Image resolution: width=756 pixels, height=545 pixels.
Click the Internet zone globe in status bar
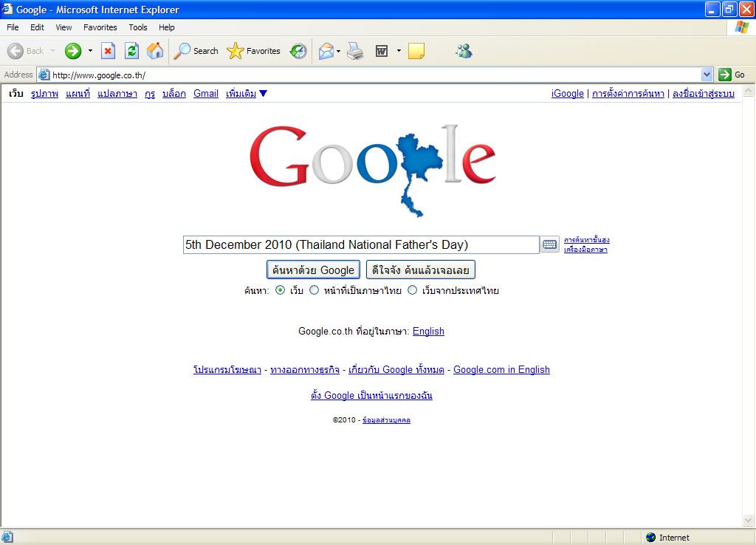(650, 538)
